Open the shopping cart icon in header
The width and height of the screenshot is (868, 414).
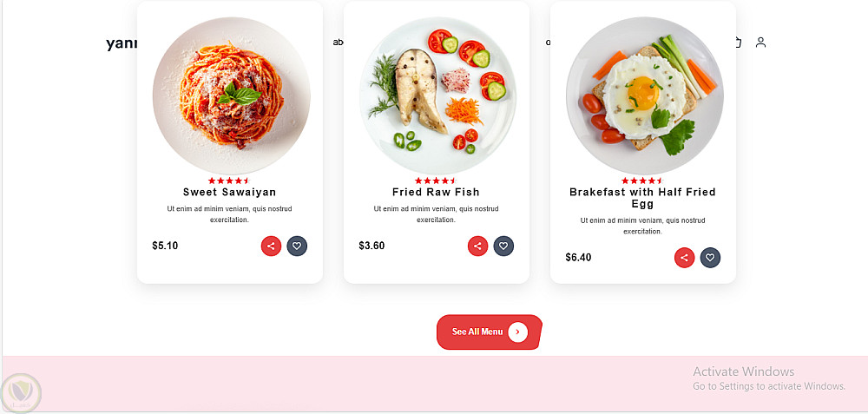739,42
